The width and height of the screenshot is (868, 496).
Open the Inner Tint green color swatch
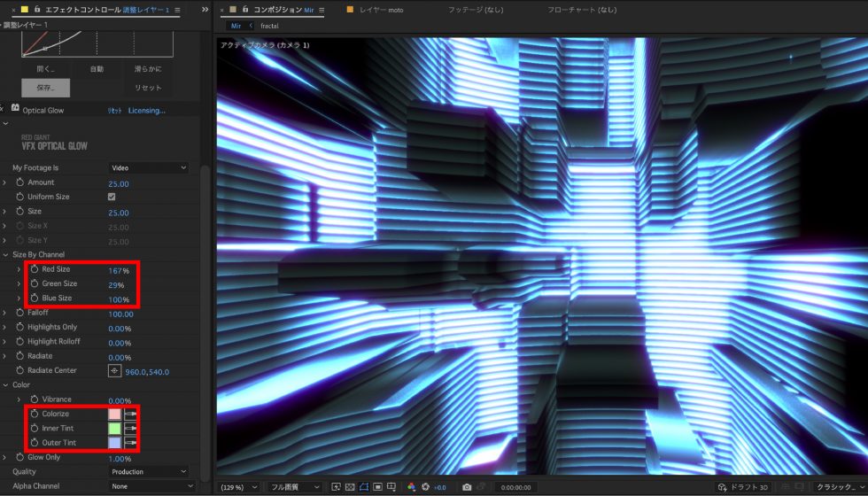click(114, 429)
